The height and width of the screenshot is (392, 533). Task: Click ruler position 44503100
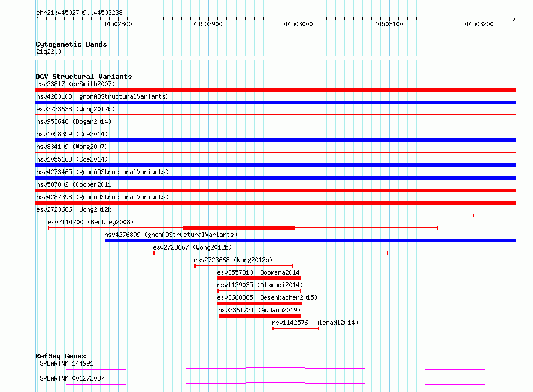point(389,24)
